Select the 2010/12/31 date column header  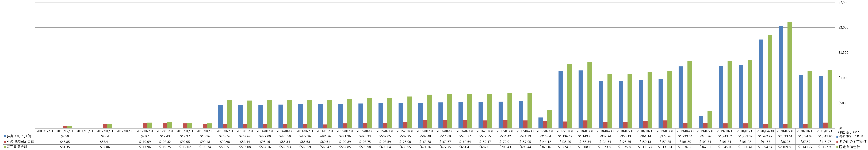click(x=65, y=131)
